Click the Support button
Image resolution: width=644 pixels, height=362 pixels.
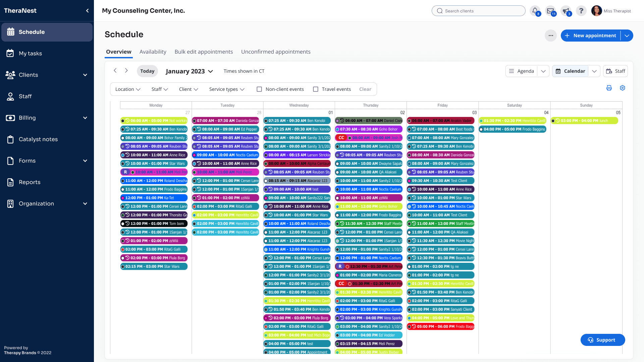tap(603, 340)
